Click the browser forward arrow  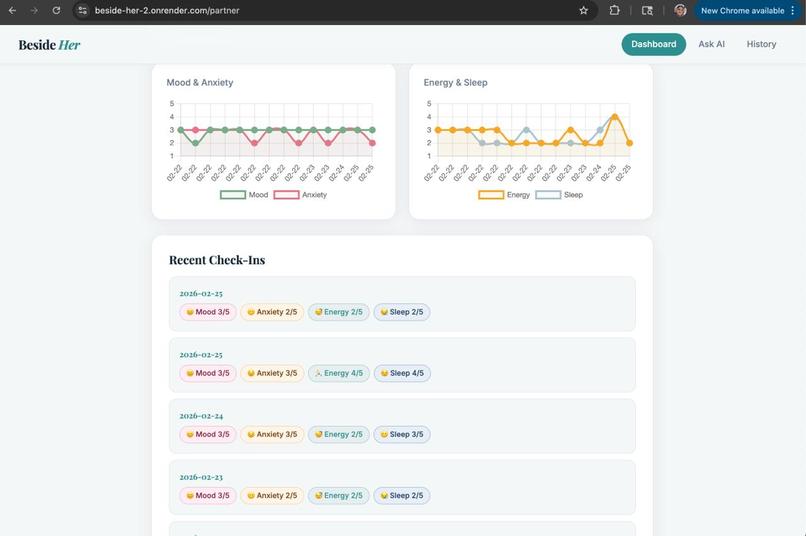click(34, 10)
